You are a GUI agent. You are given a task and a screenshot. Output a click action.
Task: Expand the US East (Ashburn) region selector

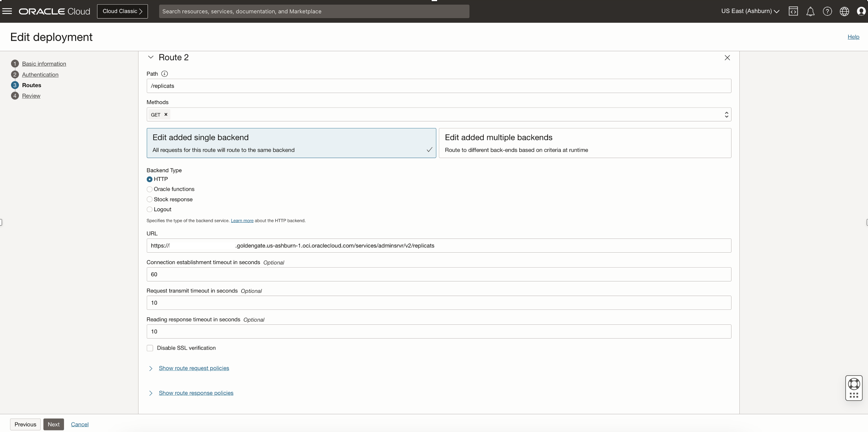[750, 11]
